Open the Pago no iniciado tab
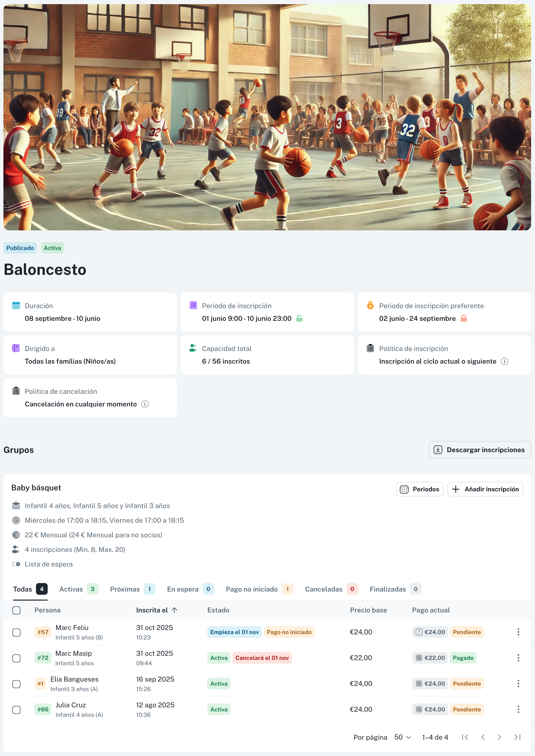 click(x=259, y=589)
